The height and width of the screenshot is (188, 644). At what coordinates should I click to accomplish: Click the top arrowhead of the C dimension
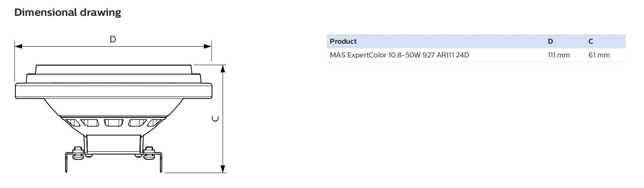point(222,68)
